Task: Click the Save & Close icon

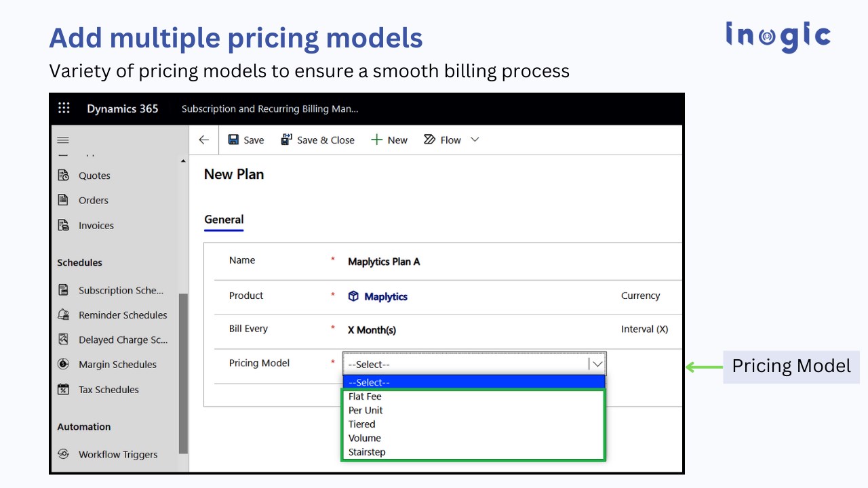Action: 286,140
